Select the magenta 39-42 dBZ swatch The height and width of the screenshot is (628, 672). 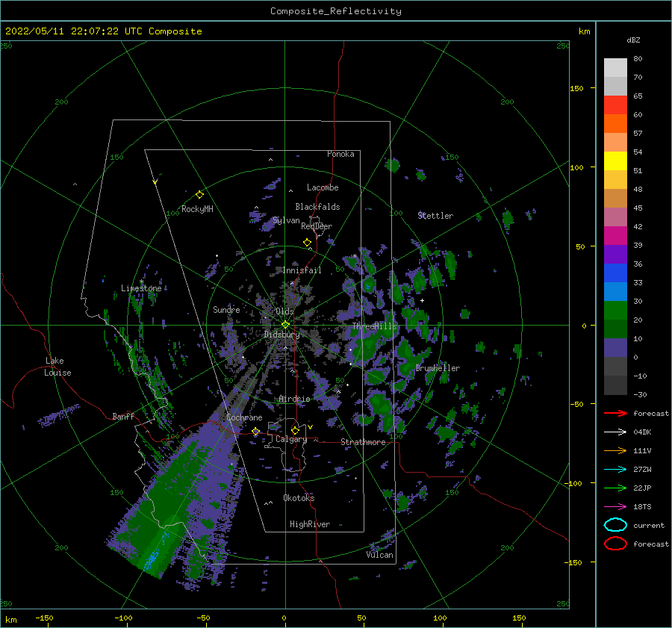[x=615, y=236]
